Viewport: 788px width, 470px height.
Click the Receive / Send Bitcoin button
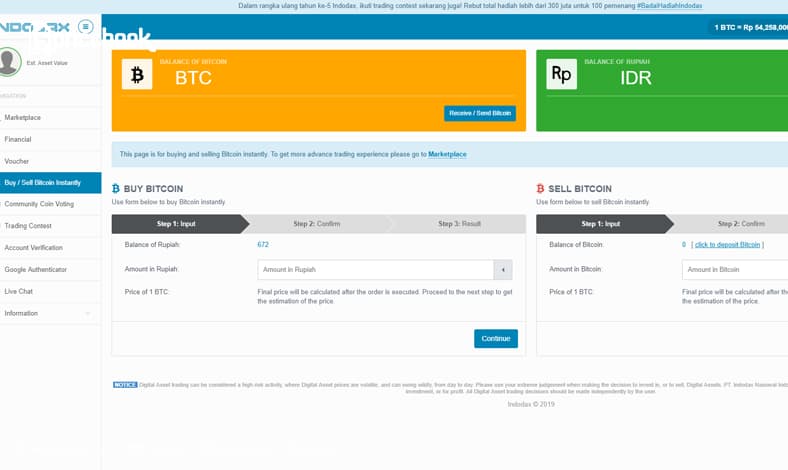pyautogui.click(x=480, y=113)
